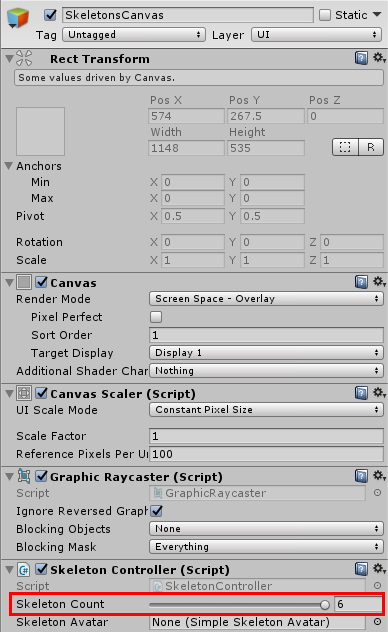This screenshot has height=632, width=388.
Task: Open Rect Transform help reference icon
Action: coord(361,58)
